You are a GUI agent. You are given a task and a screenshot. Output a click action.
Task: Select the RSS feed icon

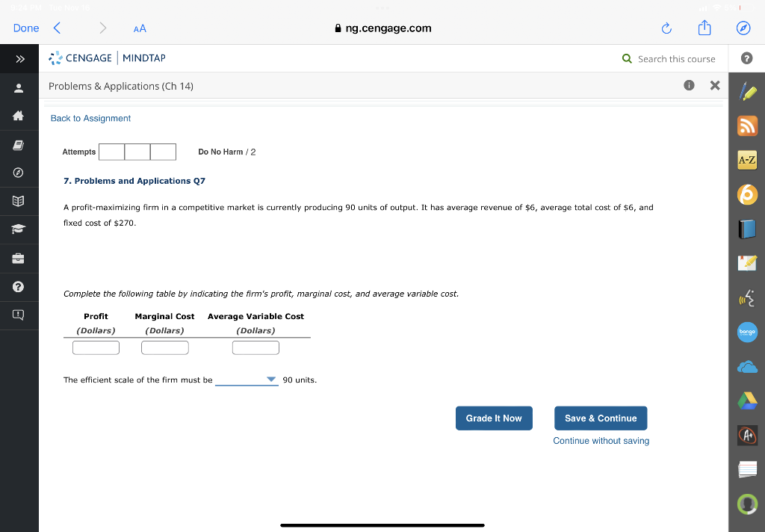pos(747,126)
